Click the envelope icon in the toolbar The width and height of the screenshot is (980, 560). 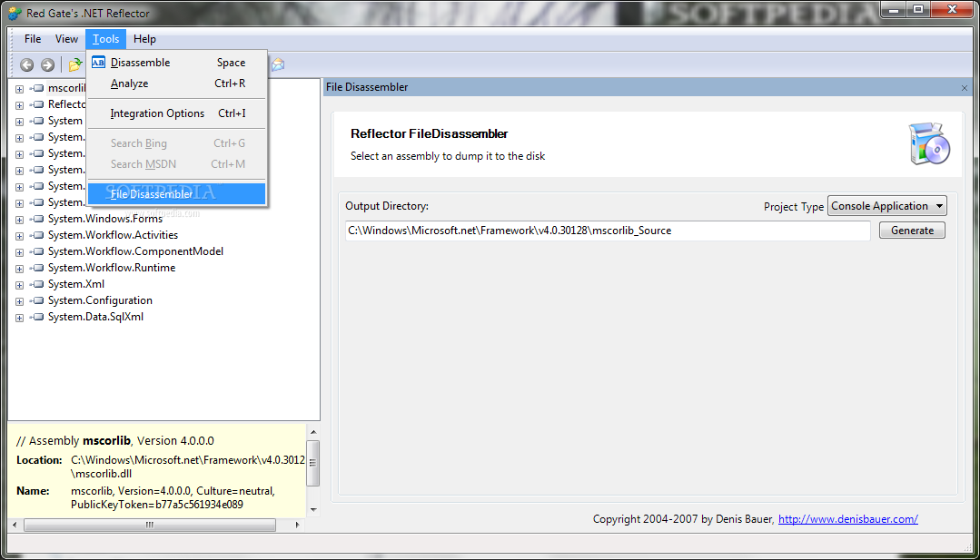coord(278,64)
